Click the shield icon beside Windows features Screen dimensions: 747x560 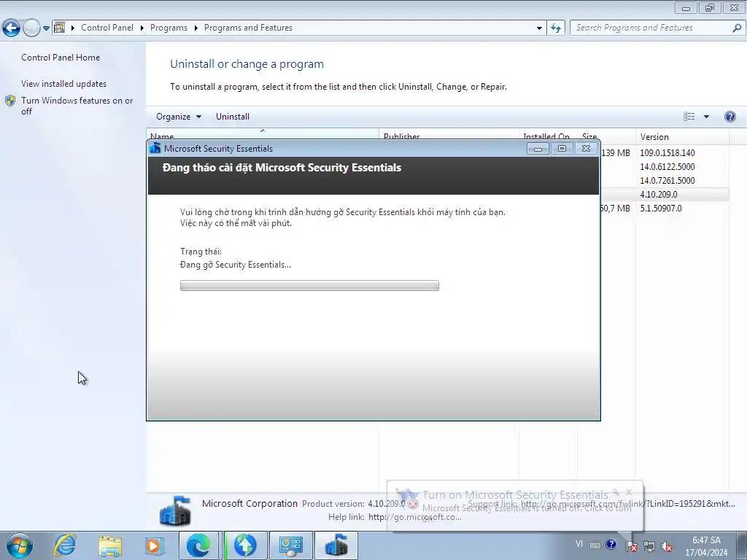[10, 101]
